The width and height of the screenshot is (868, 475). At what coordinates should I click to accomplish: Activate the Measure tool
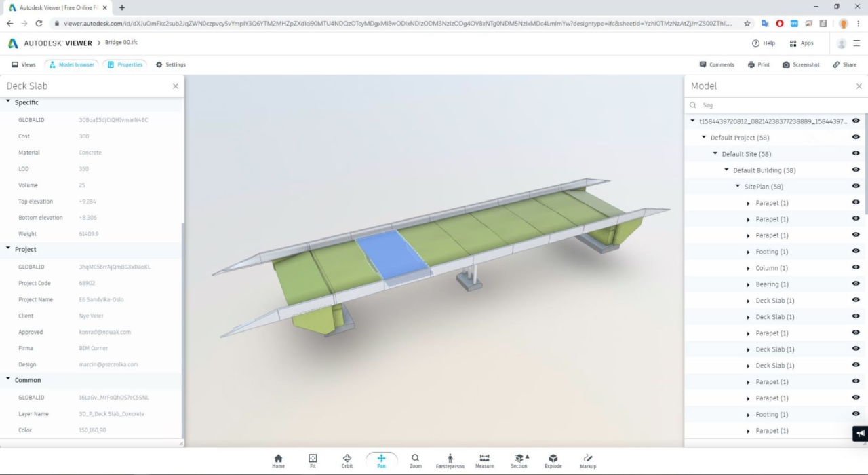tap(484, 461)
